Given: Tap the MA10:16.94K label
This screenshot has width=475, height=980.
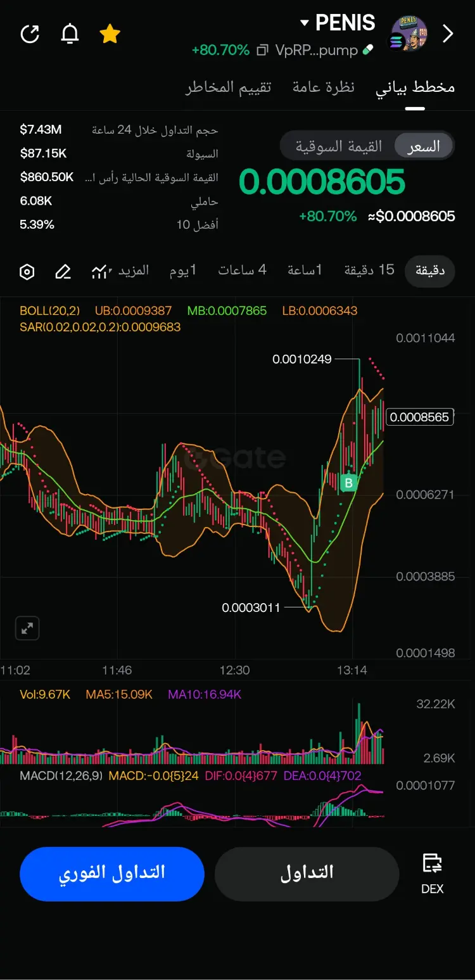Looking at the screenshot, I should tap(205, 695).
